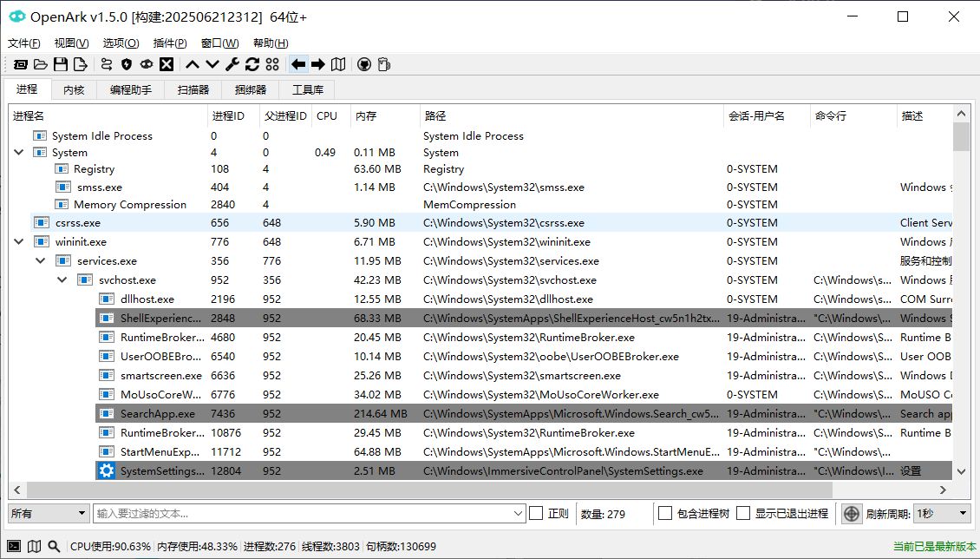Switch to the 扫描器 tab
This screenshot has width=980, height=559.
point(193,90)
